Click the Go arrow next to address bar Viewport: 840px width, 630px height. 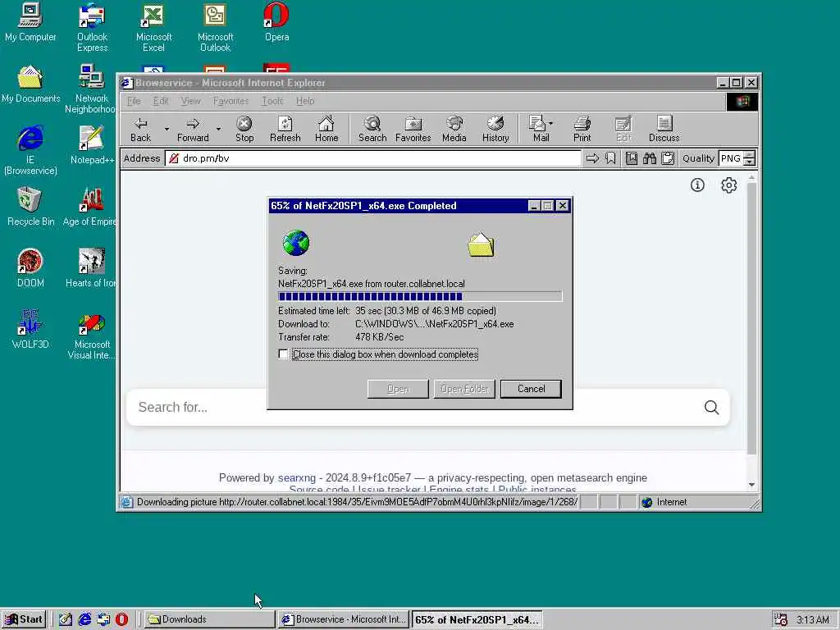pos(592,158)
